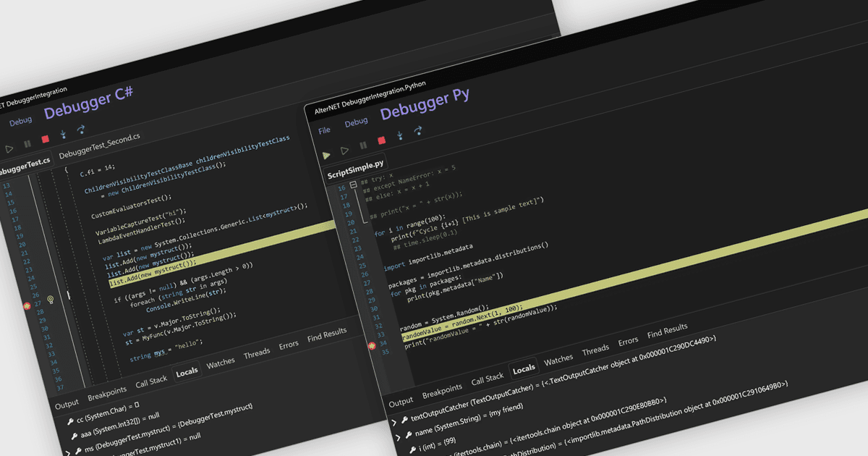Viewport: 868px width, 456px height.
Task: Click the Pause icon in C# debugger toolbar
Action: tap(27, 144)
